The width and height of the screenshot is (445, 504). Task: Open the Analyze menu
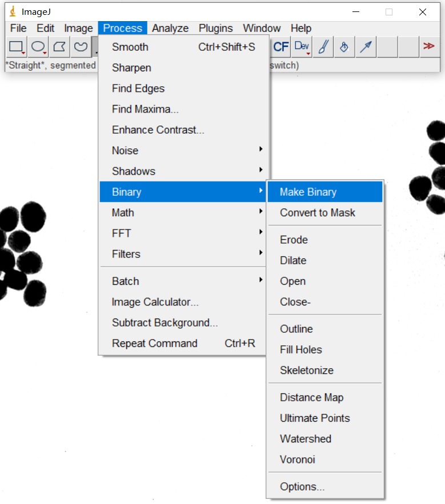(170, 28)
